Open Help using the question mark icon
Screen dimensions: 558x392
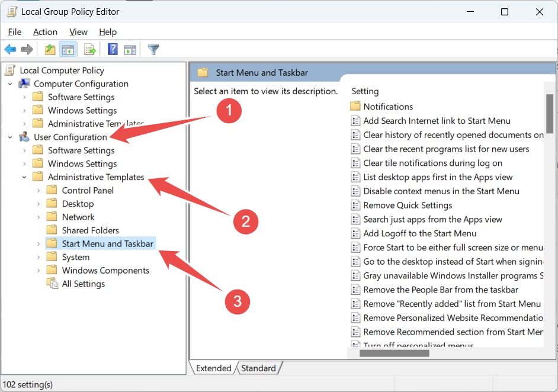click(x=113, y=49)
